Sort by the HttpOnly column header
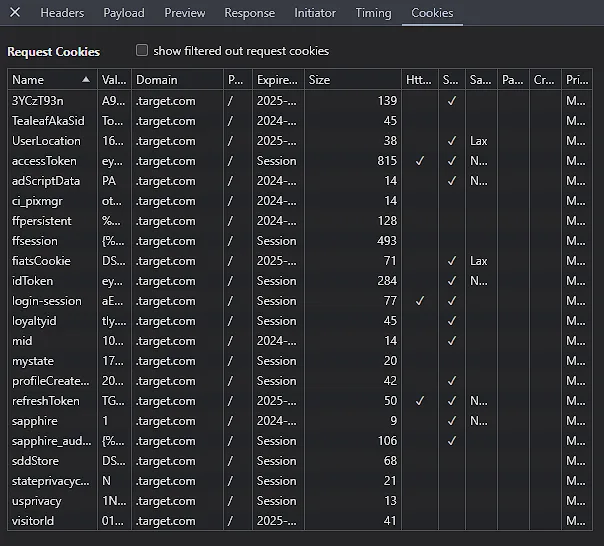This screenshot has width=604, height=546. click(419, 80)
